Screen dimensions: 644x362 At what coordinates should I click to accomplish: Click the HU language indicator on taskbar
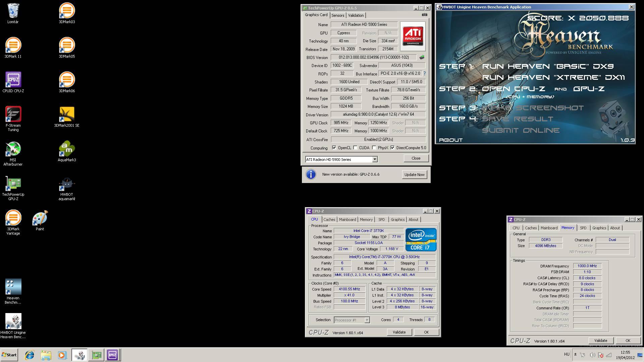click(x=567, y=354)
